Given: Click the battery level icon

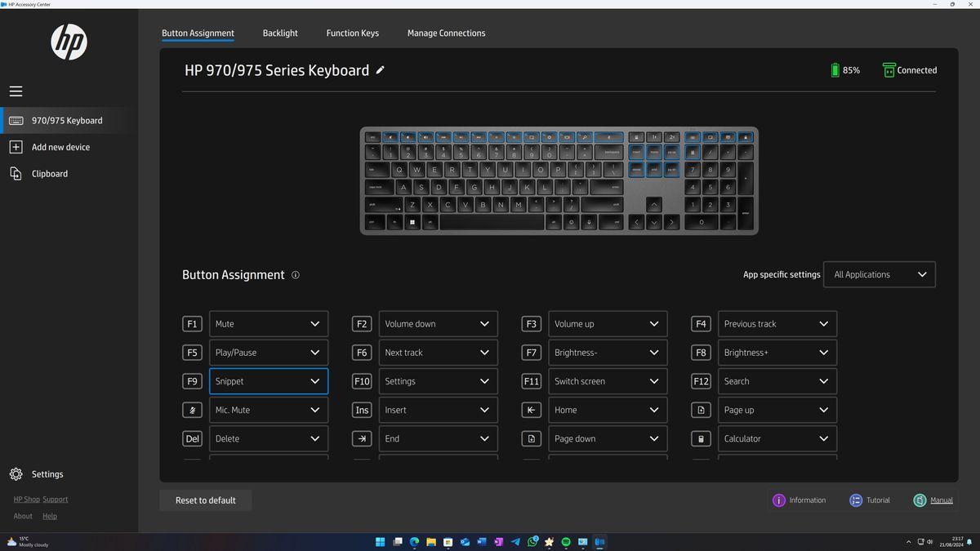Looking at the screenshot, I should click(835, 70).
